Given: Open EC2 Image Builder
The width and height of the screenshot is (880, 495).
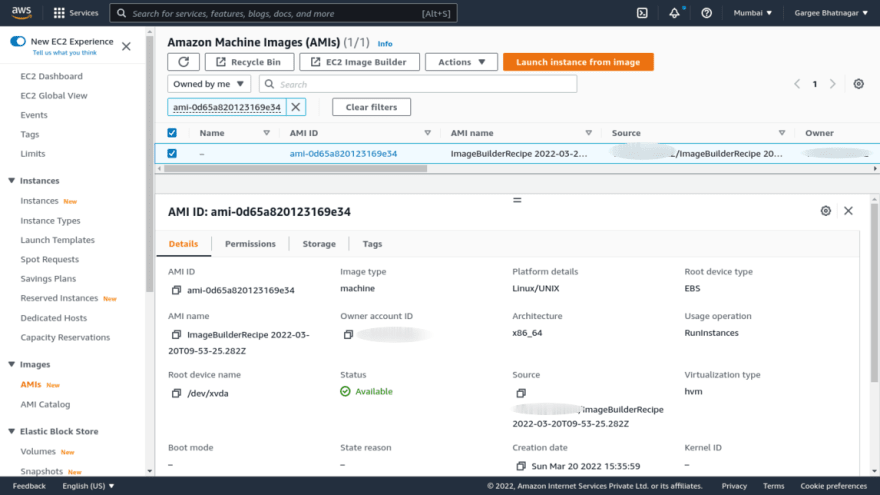Looking at the screenshot, I should (x=359, y=62).
